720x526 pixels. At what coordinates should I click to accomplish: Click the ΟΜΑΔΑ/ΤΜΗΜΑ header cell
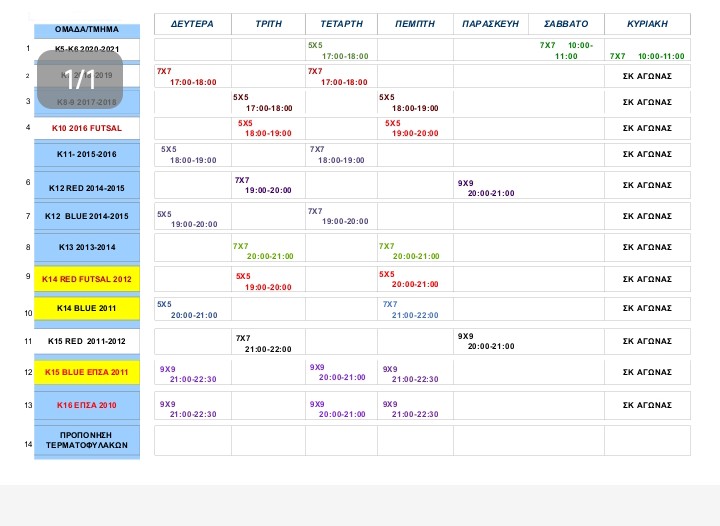(86, 30)
